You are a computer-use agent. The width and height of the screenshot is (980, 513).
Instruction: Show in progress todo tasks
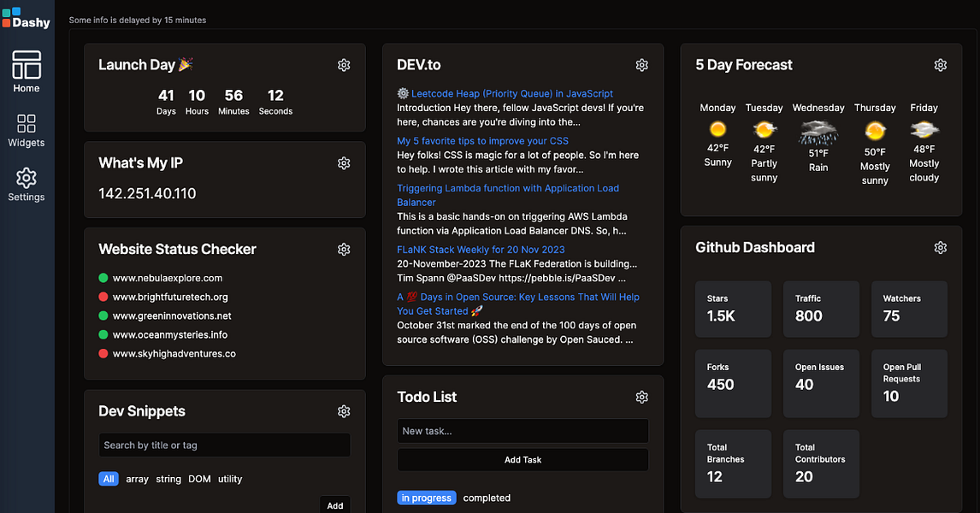coord(426,498)
